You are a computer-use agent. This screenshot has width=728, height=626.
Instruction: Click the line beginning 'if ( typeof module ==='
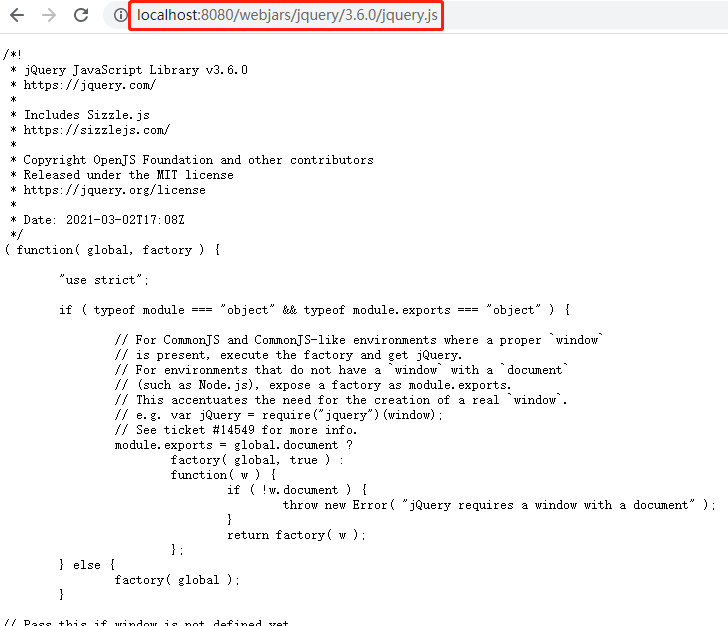(314, 310)
